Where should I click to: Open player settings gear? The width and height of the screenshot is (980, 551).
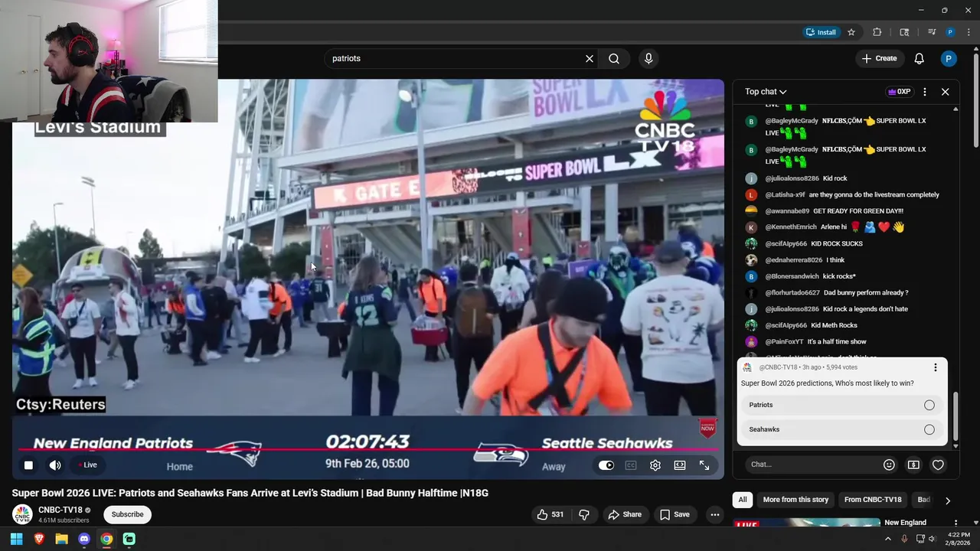coord(655,465)
